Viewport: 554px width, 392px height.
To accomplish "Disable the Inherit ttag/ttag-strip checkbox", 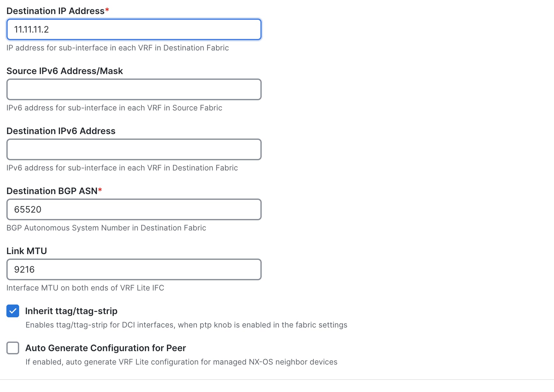I will 12,311.
